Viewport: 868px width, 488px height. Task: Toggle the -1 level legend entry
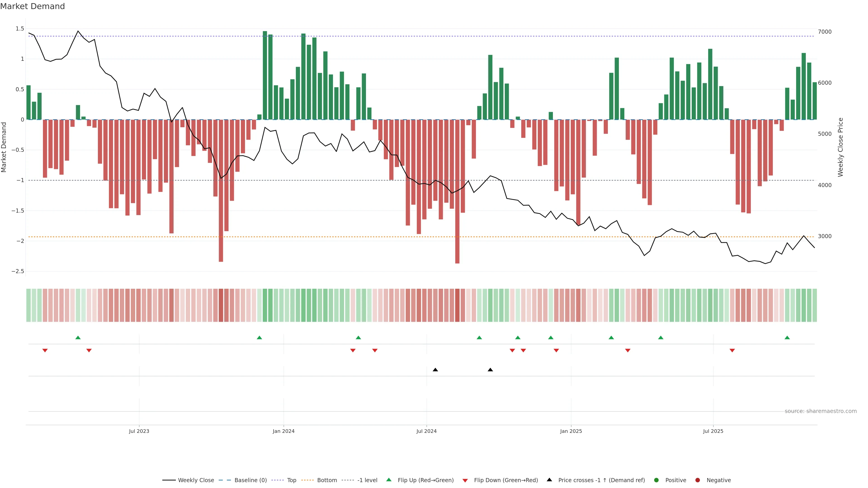367,480
